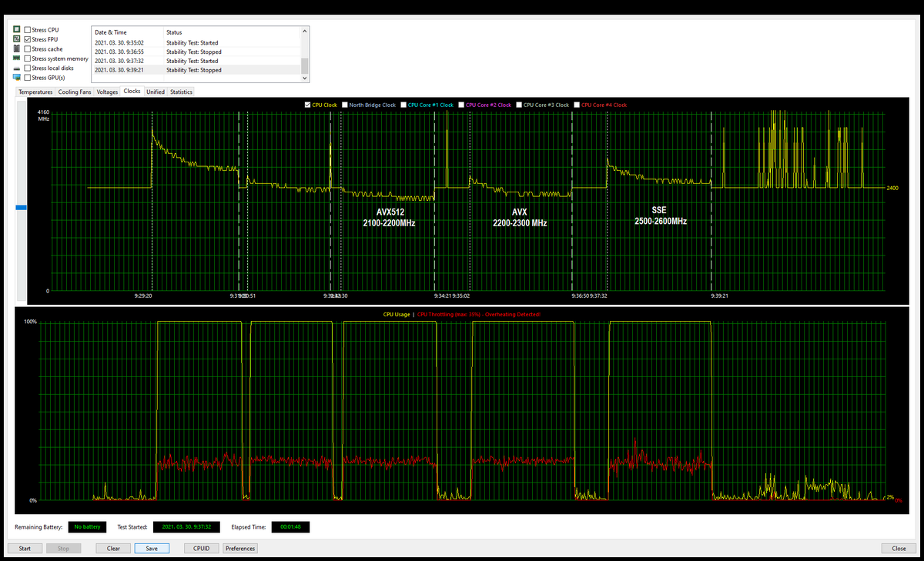The height and width of the screenshot is (561, 924).
Task: Select log row 2021. 03. 30. 9:36:55
Action: pos(196,52)
